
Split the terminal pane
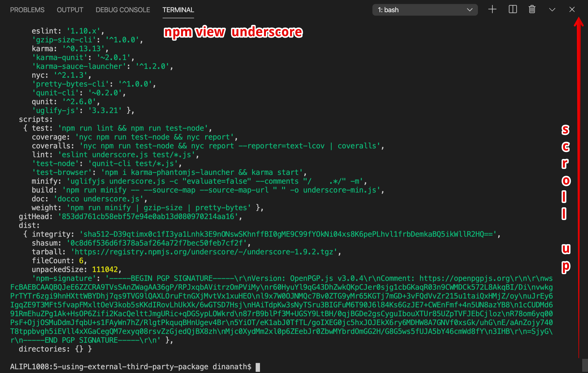click(513, 9)
